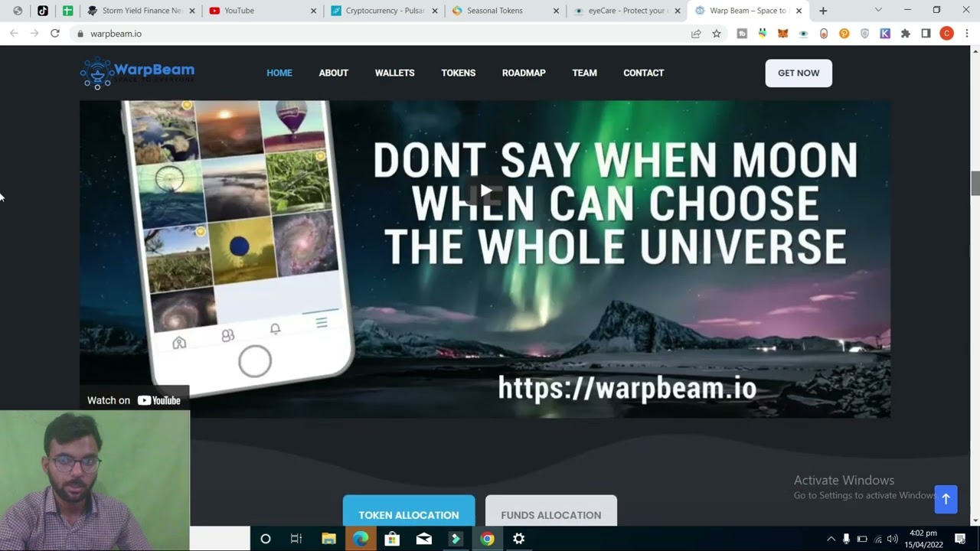Open File Explorer from taskbar

328,539
